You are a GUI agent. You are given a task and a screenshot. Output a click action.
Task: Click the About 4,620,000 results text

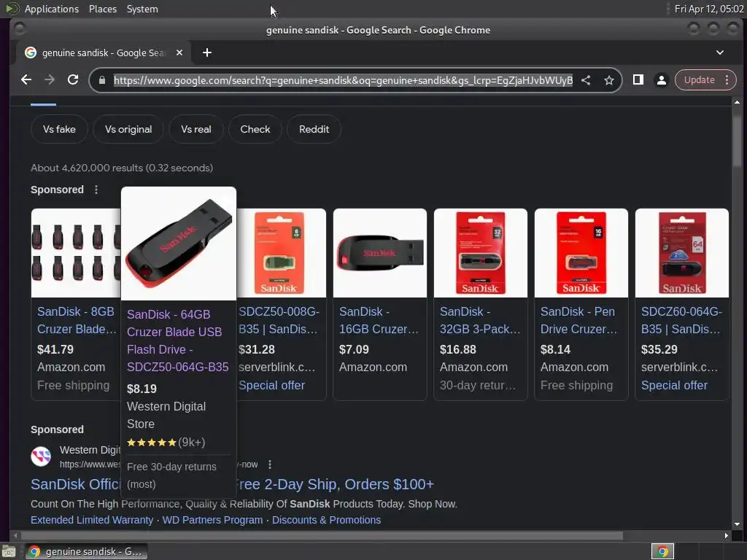pyautogui.click(x=122, y=168)
